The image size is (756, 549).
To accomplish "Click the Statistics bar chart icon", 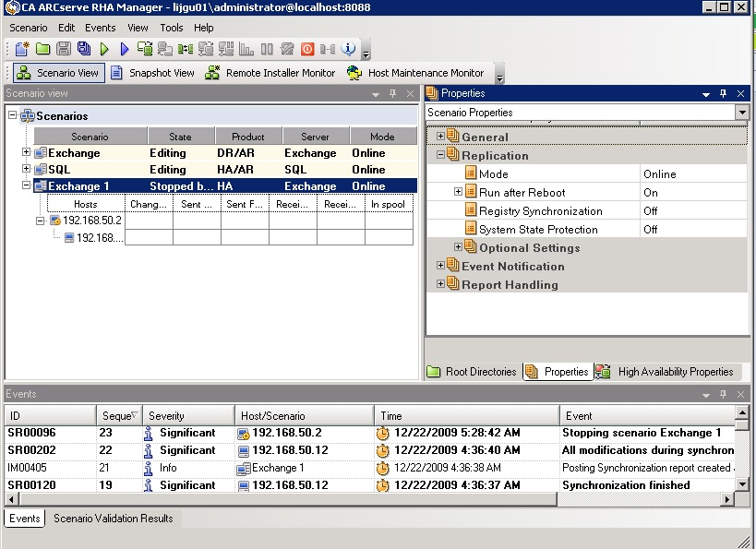I will coord(246,49).
